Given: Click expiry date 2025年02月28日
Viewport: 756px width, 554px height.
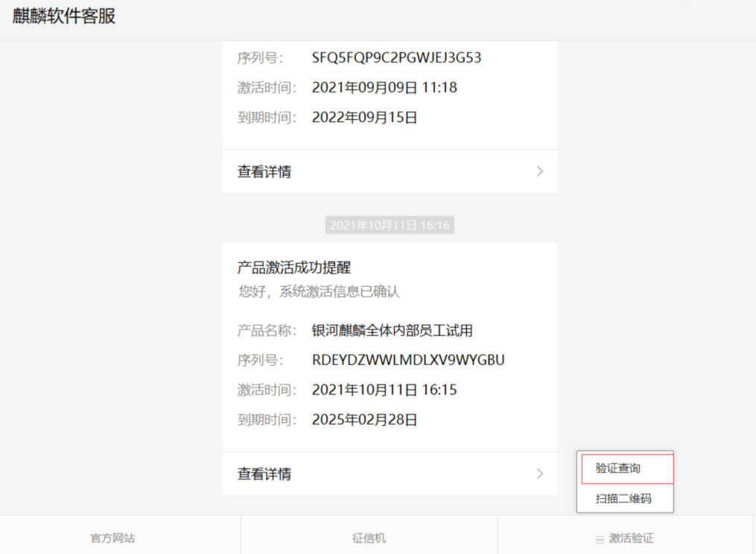Looking at the screenshot, I should (364, 419).
